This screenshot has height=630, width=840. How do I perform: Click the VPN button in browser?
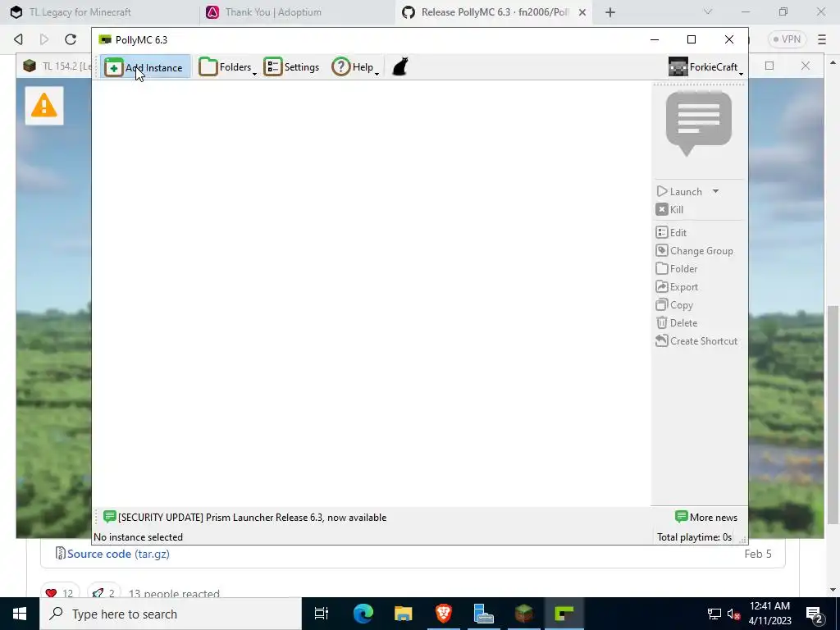click(x=787, y=39)
